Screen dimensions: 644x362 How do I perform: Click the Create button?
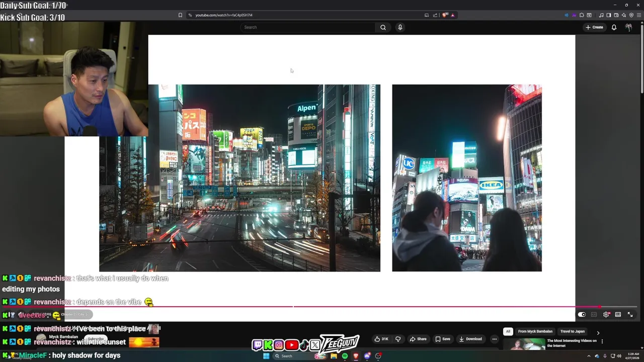tap(594, 27)
